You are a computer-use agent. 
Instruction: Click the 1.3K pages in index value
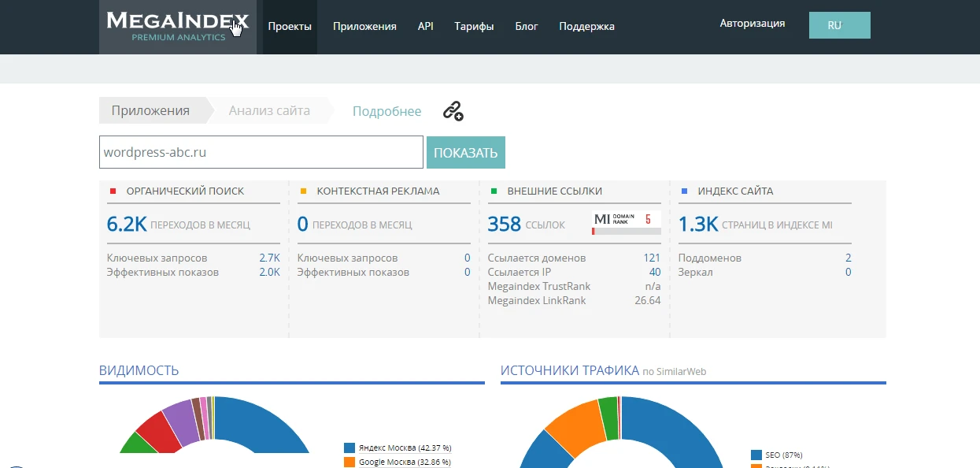[x=698, y=225]
